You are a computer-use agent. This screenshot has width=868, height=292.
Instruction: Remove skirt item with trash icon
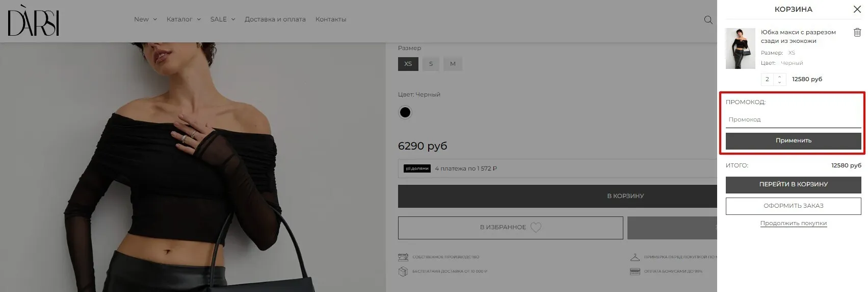(857, 32)
